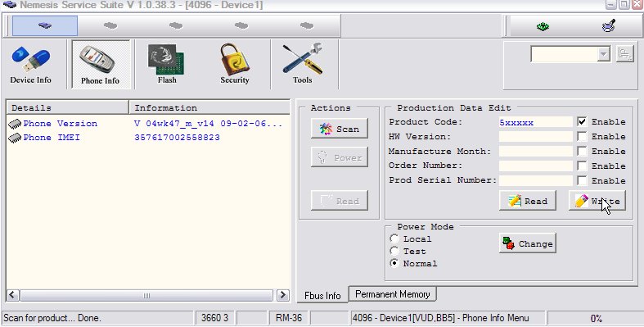
Task: Click the chip icon beside Phone Version
Action: point(15,124)
